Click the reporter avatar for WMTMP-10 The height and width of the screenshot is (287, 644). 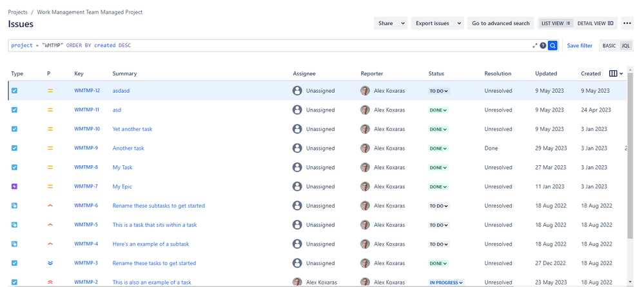(365, 129)
